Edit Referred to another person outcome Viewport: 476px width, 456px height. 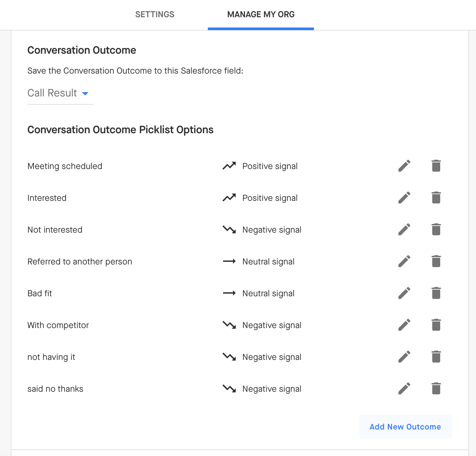point(404,261)
